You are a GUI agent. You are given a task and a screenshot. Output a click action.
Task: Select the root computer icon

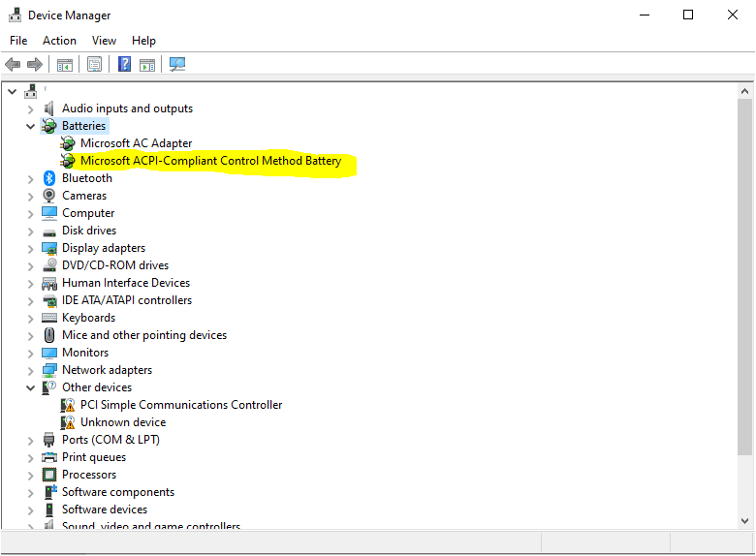point(31,91)
